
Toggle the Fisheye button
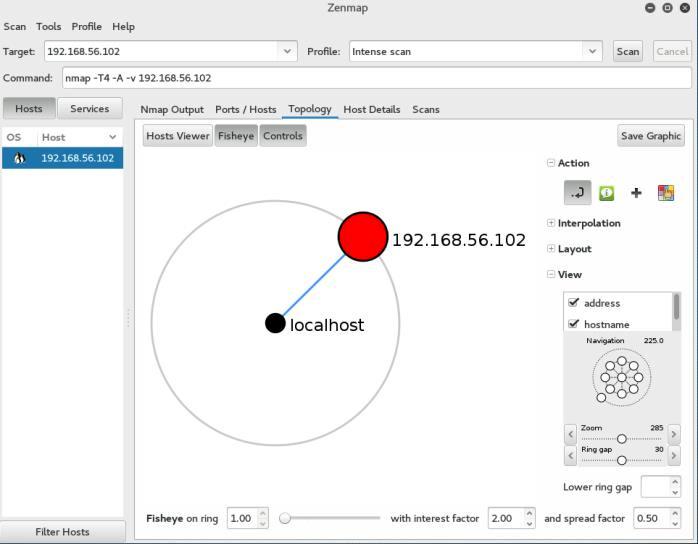click(236, 136)
